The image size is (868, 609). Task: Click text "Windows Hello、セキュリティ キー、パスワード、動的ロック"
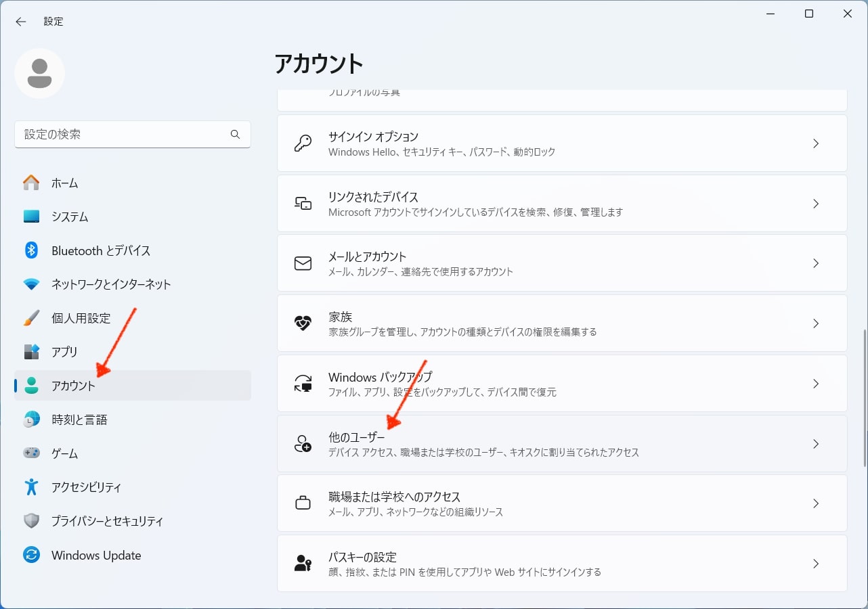coord(441,152)
